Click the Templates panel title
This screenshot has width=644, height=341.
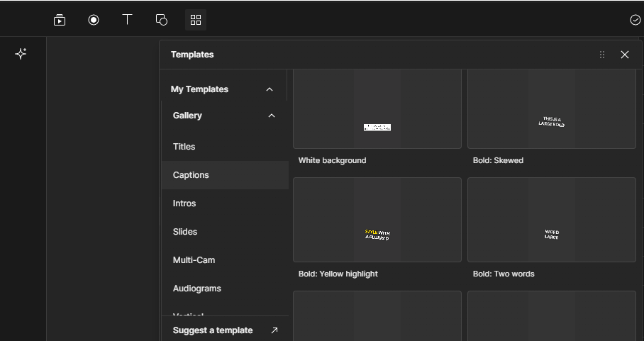click(x=192, y=55)
